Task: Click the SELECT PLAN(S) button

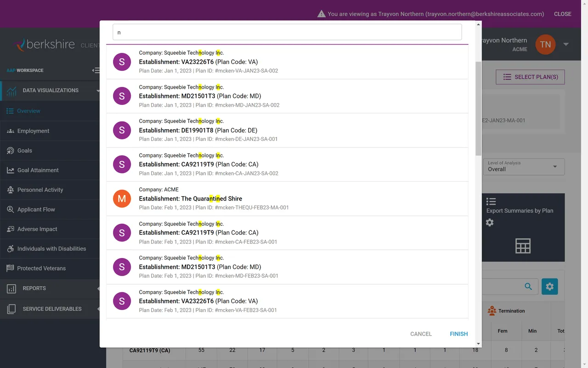Action: 530,77
